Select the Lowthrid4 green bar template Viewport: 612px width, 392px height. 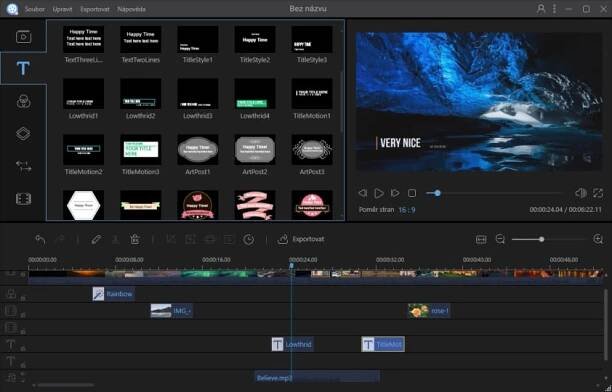[255, 94]
